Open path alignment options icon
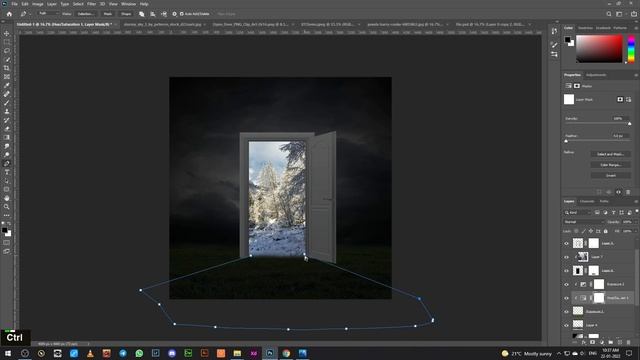The height and width of the screenshot is (360, 640). click(153, 14)
